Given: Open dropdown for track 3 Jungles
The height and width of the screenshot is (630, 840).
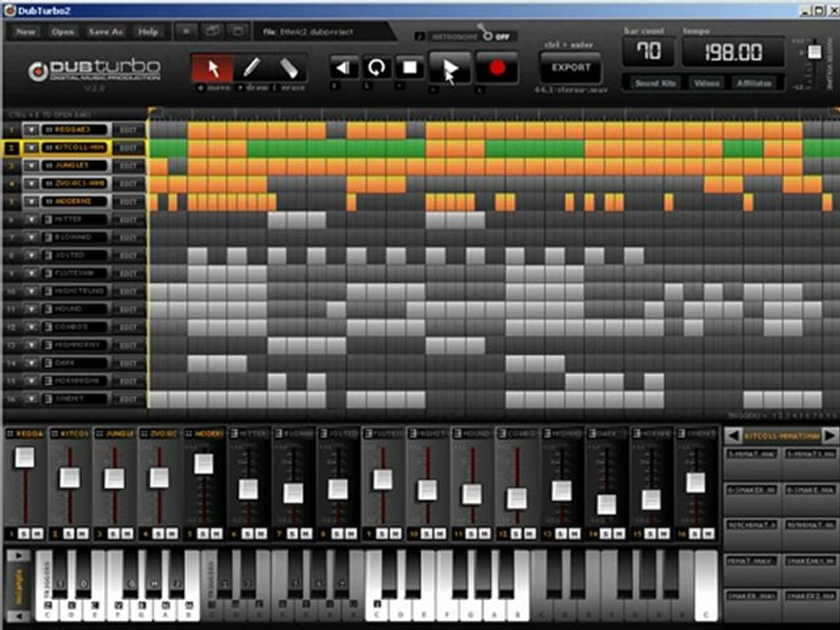Looking at the screenshot, I should [31, 165].
